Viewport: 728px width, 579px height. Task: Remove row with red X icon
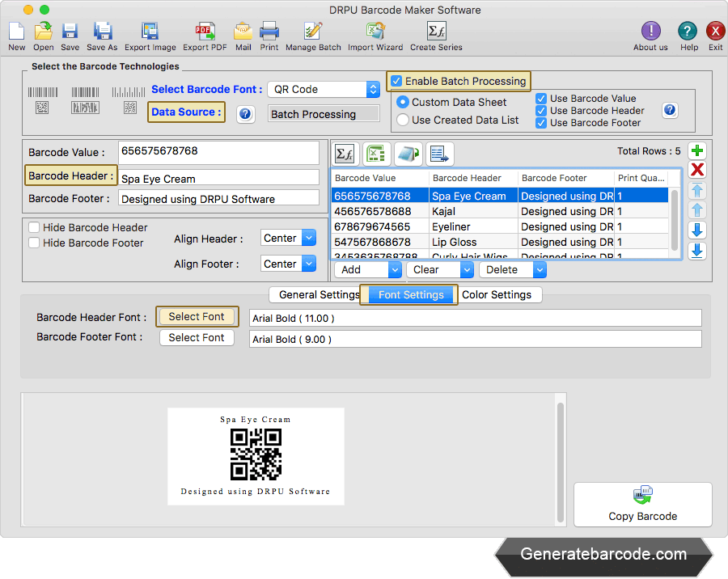(696, 170)
